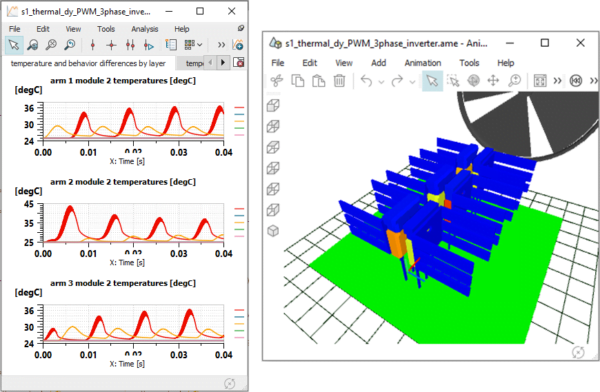Select the pointer tool in Animation toolbar
The width and height of the screenshot is (600, 392).
pos(432,81)
